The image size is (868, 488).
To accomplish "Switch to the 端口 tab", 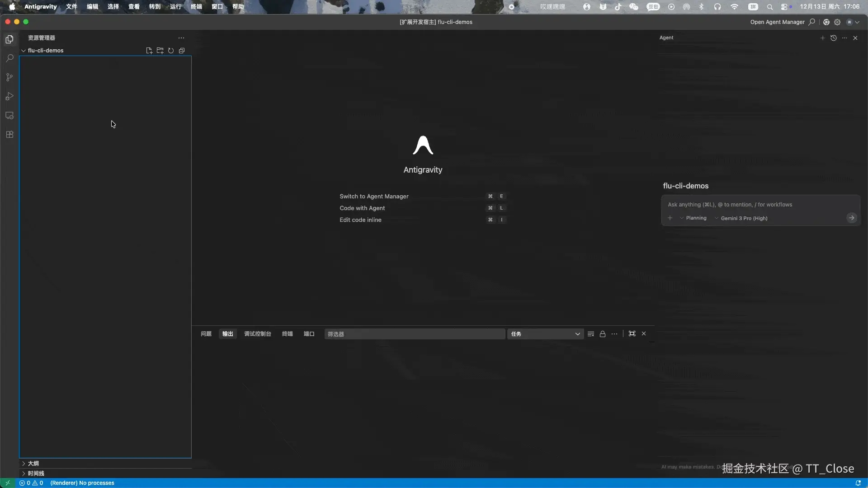I will tap(309, 334).
